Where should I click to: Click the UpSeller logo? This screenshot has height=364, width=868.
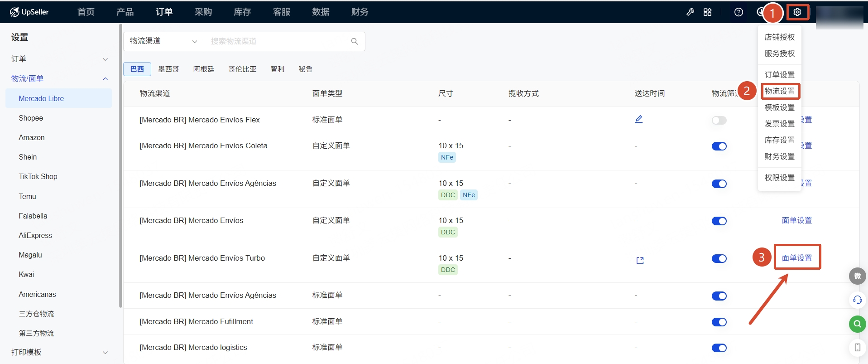click(29, 12)
